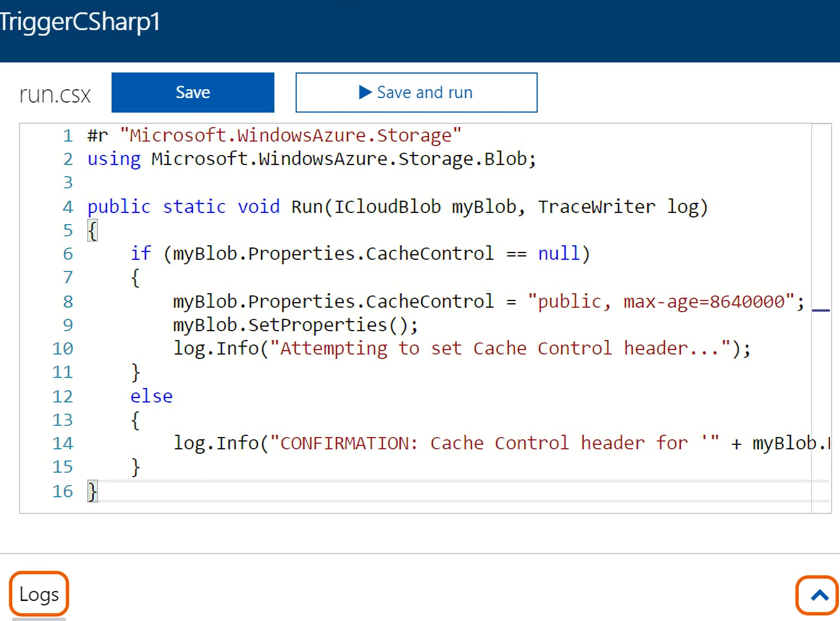
Task: Open the Logs panel
Action: [x=38, y=594]
